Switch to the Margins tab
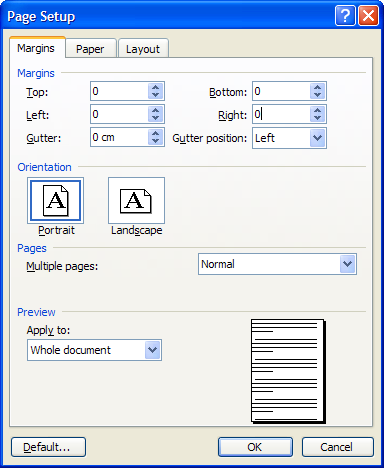Screen dimensions: 384x468 [36, 48]
